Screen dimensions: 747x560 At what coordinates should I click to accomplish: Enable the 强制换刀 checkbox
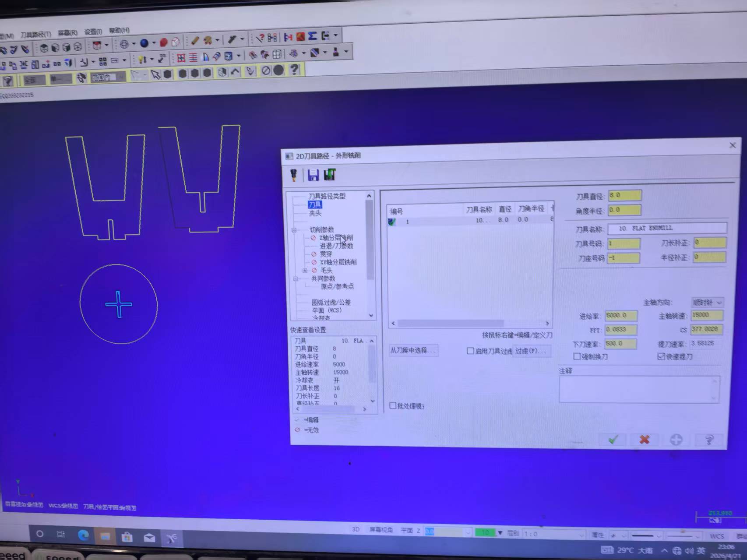[x=577, y=356]
